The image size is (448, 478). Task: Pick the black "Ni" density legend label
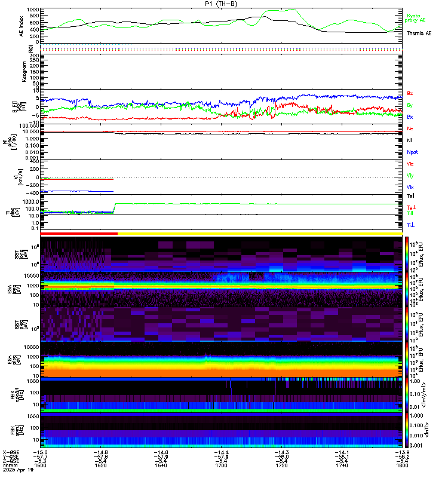coord(409,140)
